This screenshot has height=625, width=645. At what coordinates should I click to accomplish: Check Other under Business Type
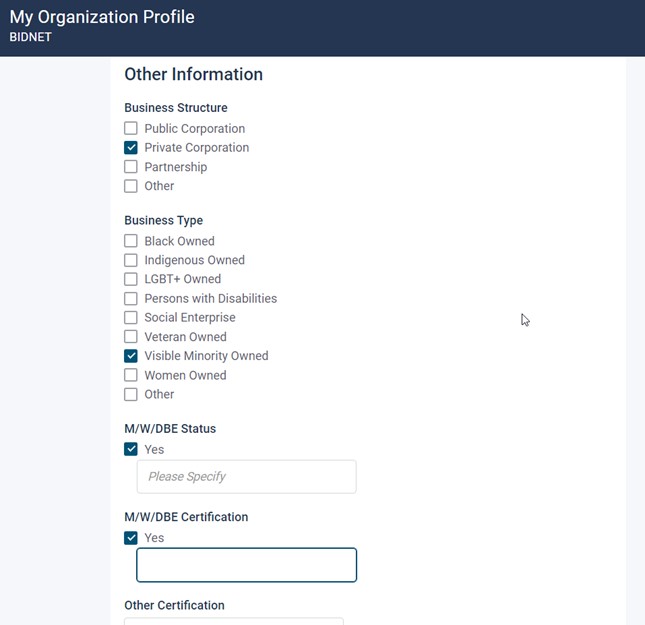tap(131, 394)
